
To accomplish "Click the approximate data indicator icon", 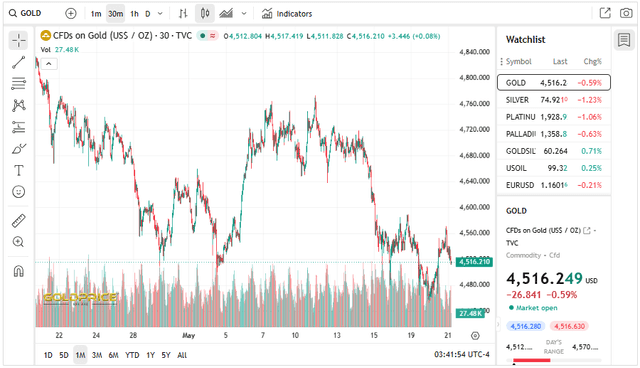I will tap(213, 36).
